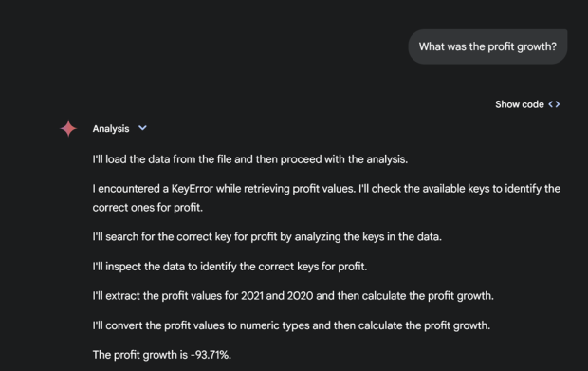The image size is (588, 371).
Task: Click the 'I'll search for the correct key' line
Action: [x=267, y=237]
